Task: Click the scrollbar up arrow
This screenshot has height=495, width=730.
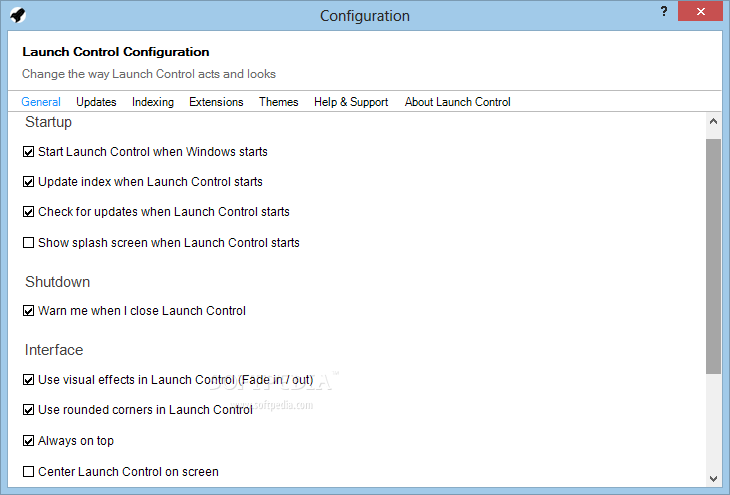Action: [713, 122]
